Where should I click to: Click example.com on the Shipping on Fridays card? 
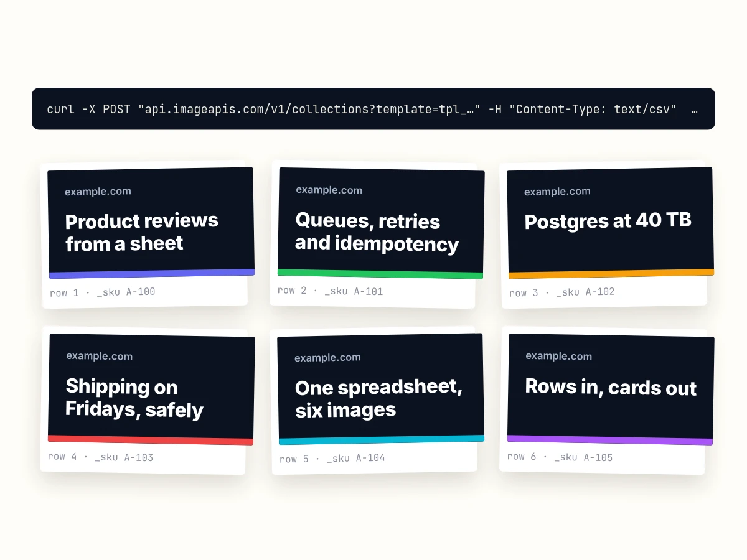[100, 357]
